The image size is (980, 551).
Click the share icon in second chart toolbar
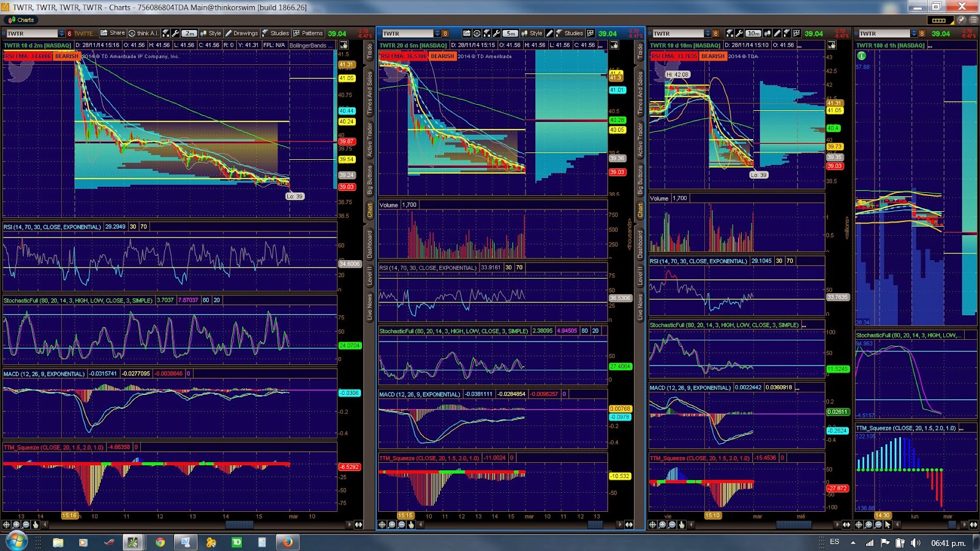pyautogui.click(x=467, y=33)
